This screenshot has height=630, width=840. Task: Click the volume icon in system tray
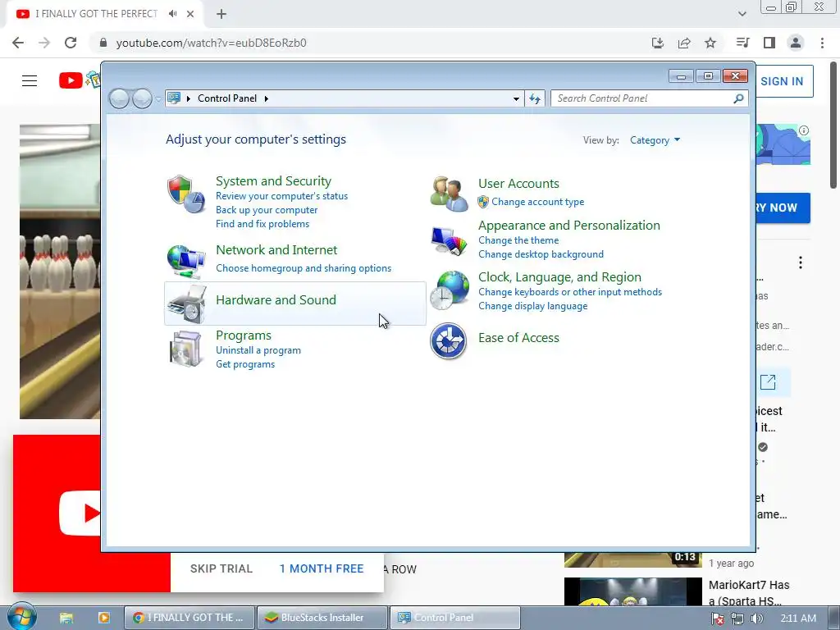(x=757, y=619)
